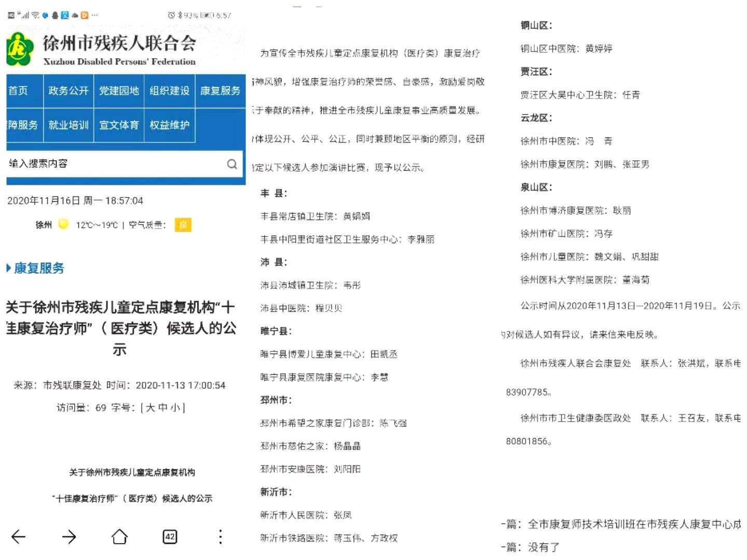Tap the line 丰县常店镇卫生院:黄娟娟
Image resolution: width=747 pixels, height=560 pixels.
tap(315, 216)
